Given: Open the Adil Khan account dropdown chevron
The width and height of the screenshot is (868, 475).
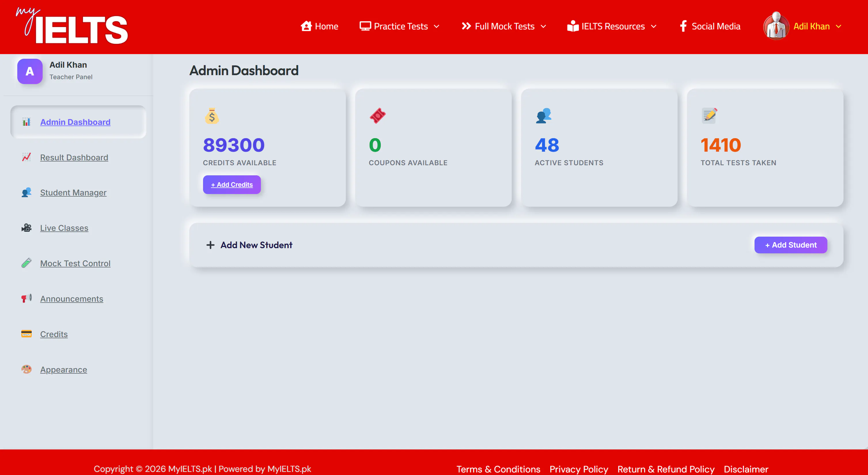Looking at the screenshot, I should (838, 26).
